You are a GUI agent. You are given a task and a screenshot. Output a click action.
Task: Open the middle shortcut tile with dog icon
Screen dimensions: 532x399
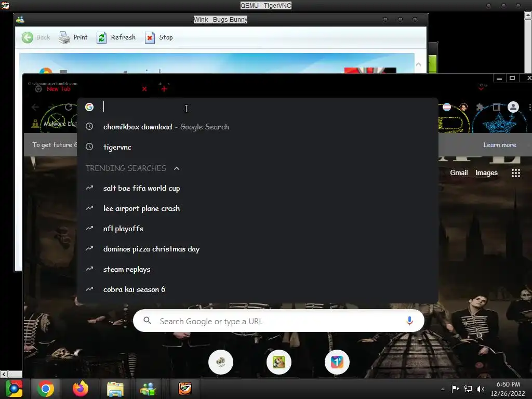click(279, 362)
